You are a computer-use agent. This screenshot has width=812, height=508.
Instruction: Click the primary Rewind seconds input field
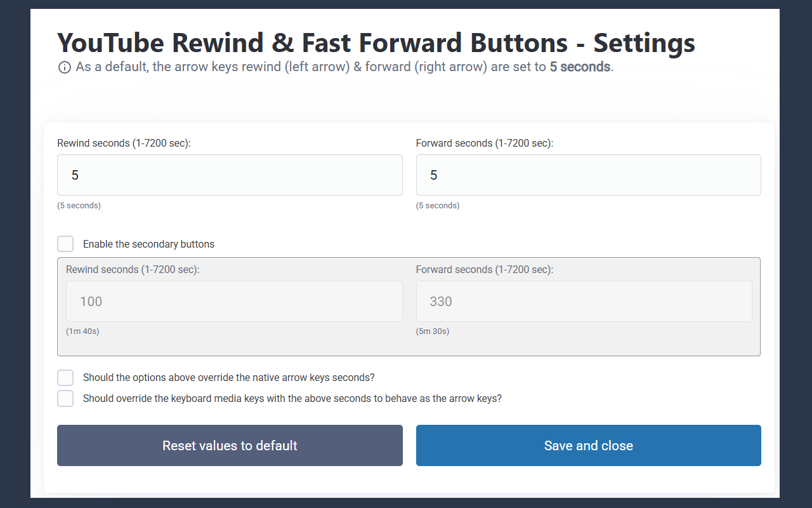tap(230, 175)
